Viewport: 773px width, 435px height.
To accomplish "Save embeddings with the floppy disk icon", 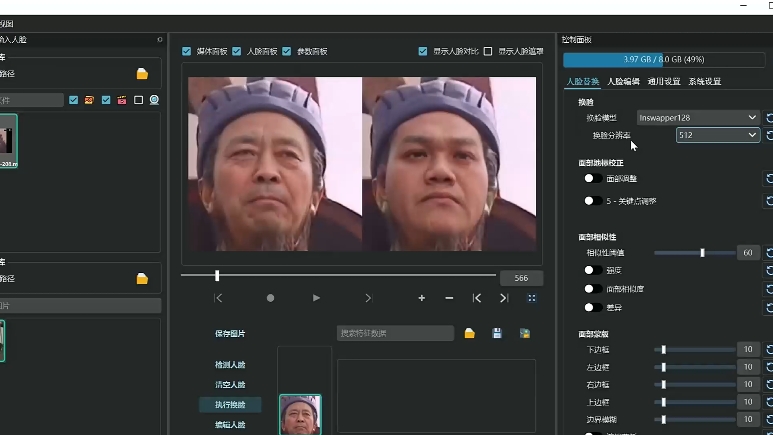I will tap(497, 333).
